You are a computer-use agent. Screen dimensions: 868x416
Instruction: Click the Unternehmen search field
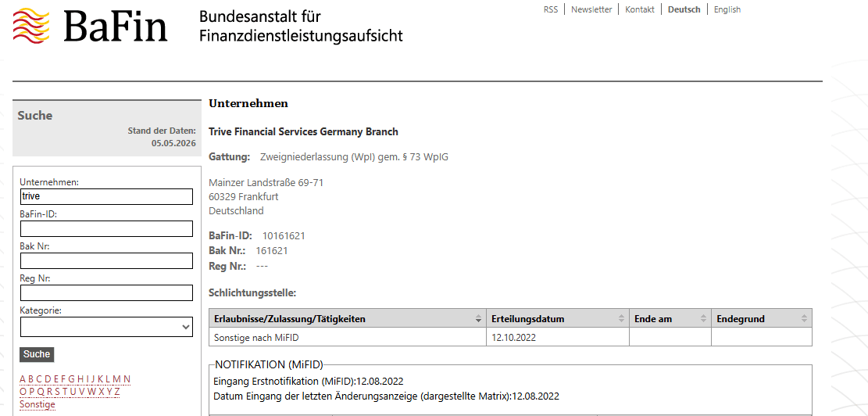tap(106, 196)
